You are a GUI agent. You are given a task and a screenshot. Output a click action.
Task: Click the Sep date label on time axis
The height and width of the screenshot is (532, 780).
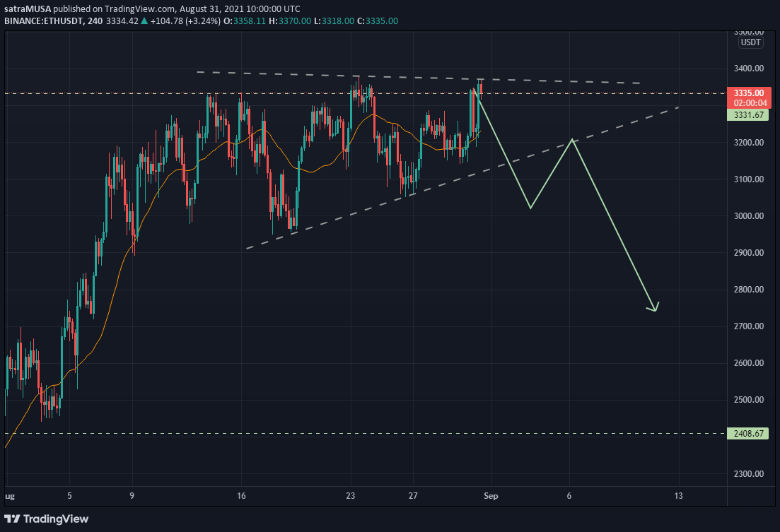click(491, 496)
